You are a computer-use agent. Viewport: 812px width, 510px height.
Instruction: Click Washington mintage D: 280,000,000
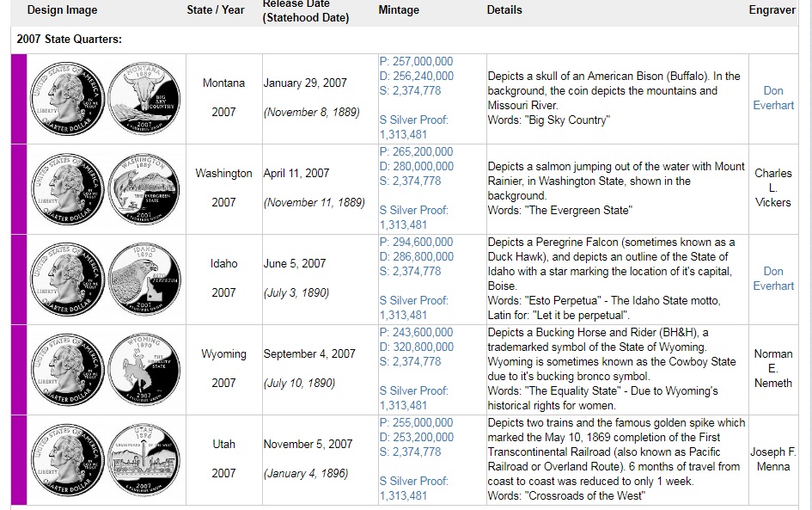point(417,166)
